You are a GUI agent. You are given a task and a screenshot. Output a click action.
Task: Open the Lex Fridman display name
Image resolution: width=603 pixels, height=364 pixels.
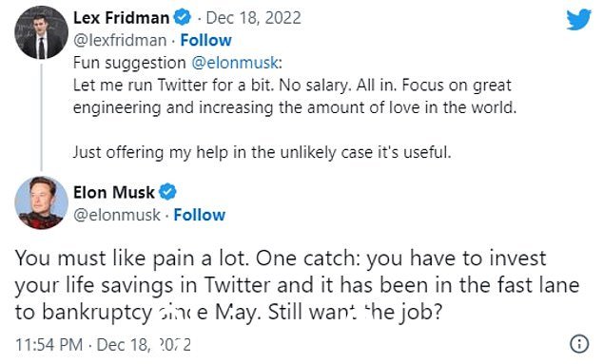pyautogui.click(x=121, y=18)
